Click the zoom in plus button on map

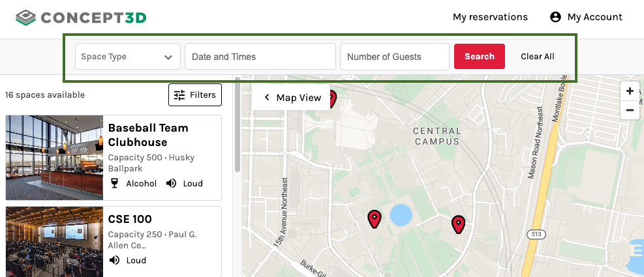[630, 91]
